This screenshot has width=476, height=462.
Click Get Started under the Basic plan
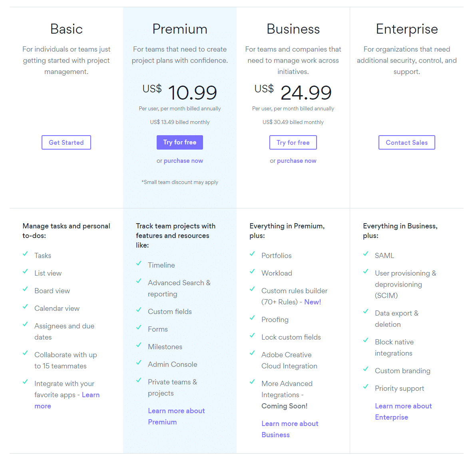pos(66,142)
